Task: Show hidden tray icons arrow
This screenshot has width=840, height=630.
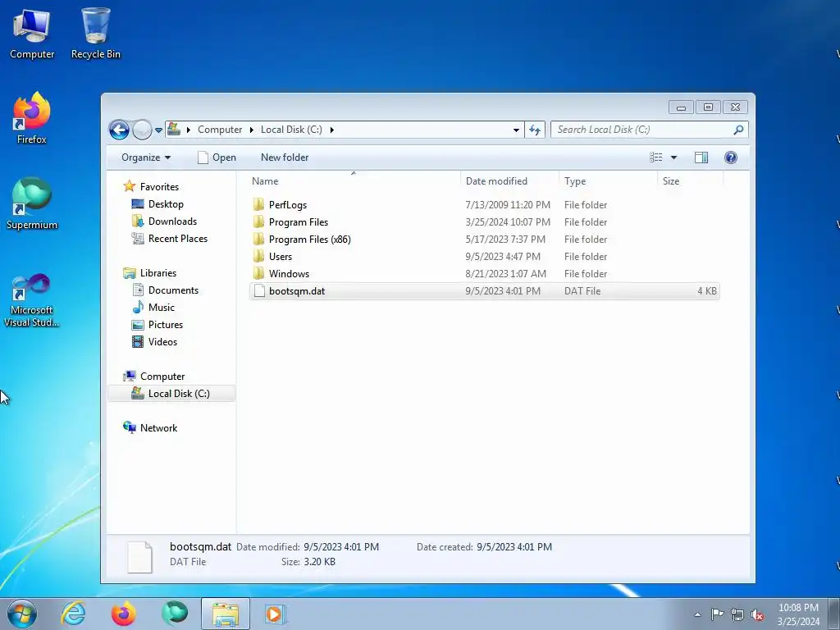Action: coord(697,614)
